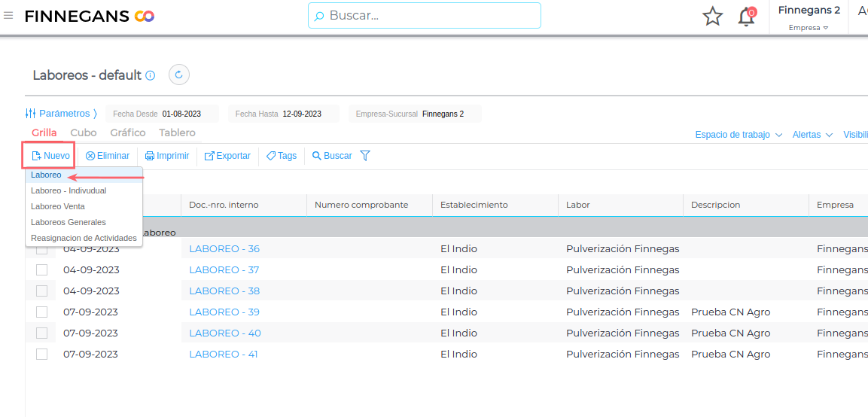Open the LABOREO - 37 link
Viewport: 868px width, 417px height.
[x=224, y=269]
